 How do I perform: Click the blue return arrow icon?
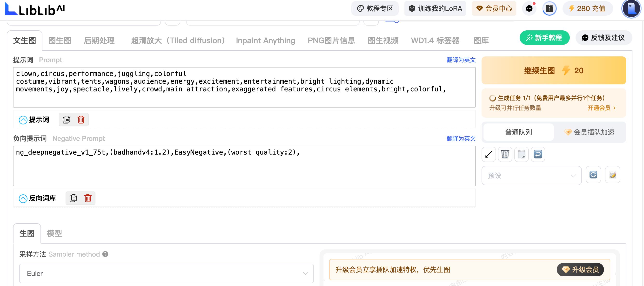(538, 154)
